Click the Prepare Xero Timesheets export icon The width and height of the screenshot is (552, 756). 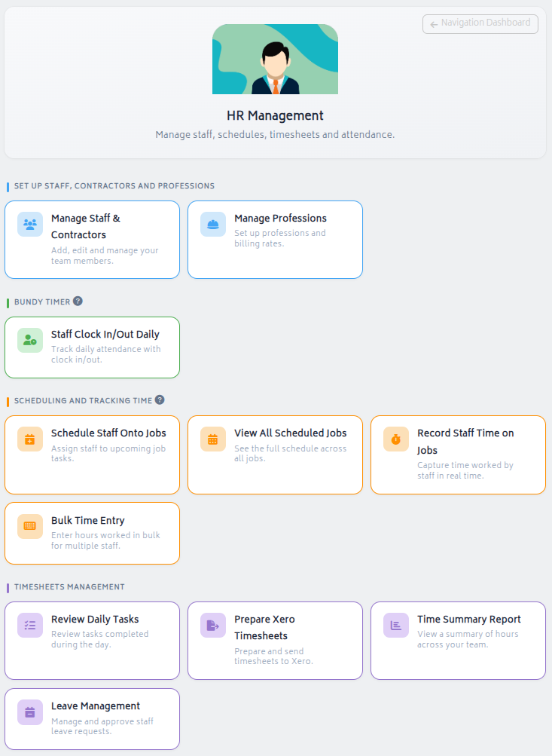[213, 625]
